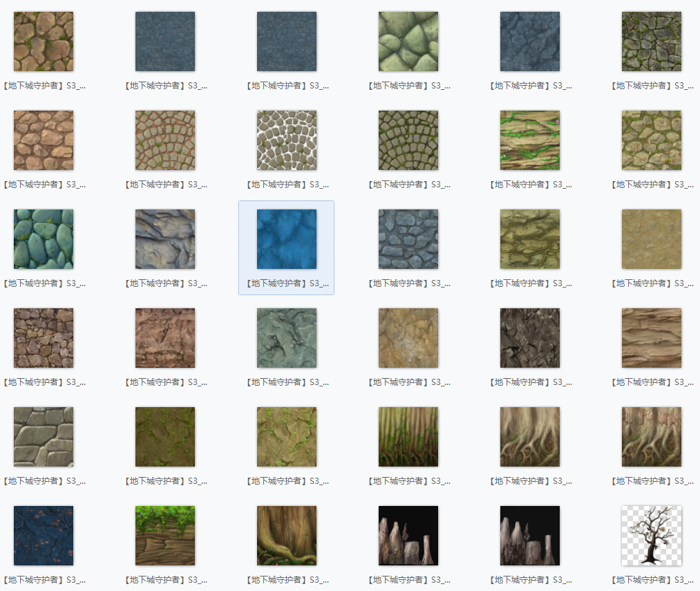Viewport: 700px width, 591px height.
Task: Pick the snowy white-grout fan cobblestone texture
Action: pyautogui.click(x=287, y=140)
